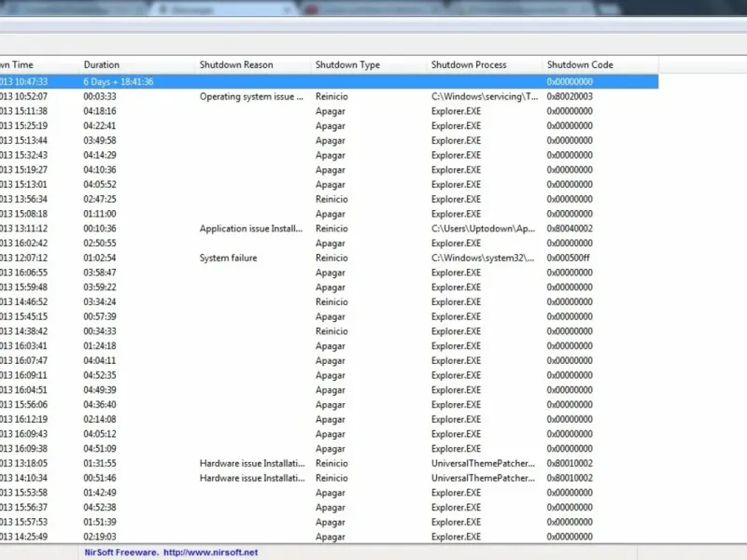The height and width of the screenshot is (560, 747).
Task: Click 'Reinicio' in the 02:47:25 row
Action: tap(331, 200)
